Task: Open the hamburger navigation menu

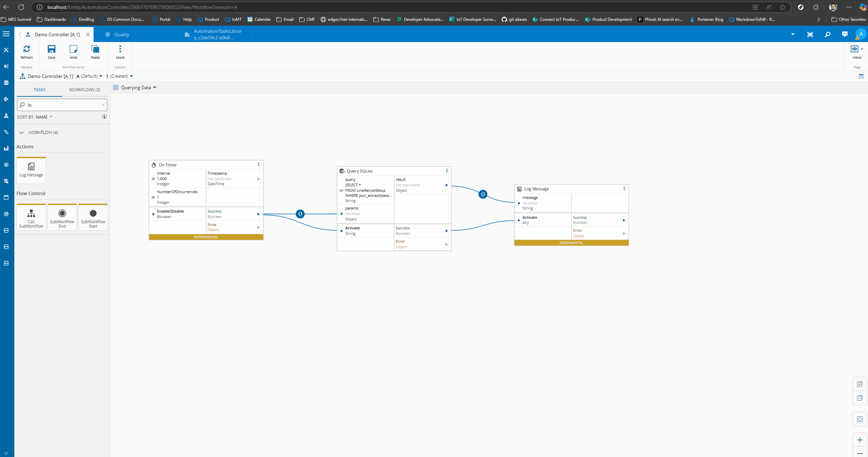Action: click(x=6, y=34)
